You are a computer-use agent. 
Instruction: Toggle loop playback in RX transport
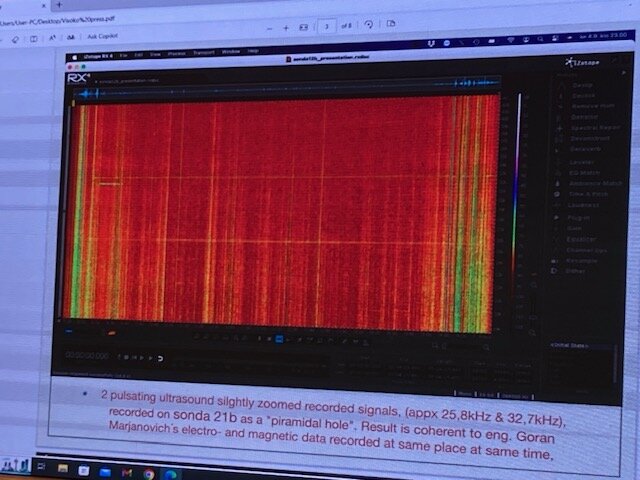160,358
